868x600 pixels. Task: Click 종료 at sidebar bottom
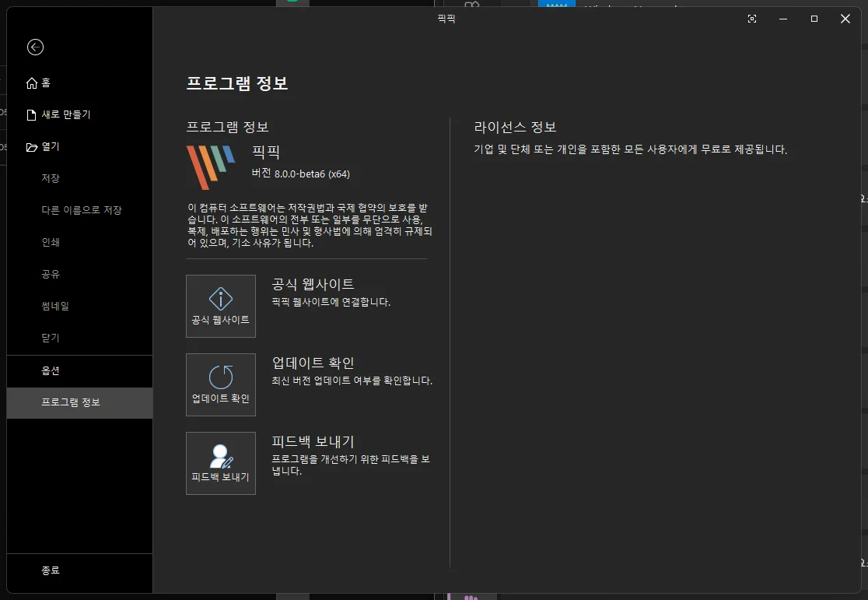tap(79, 570)
